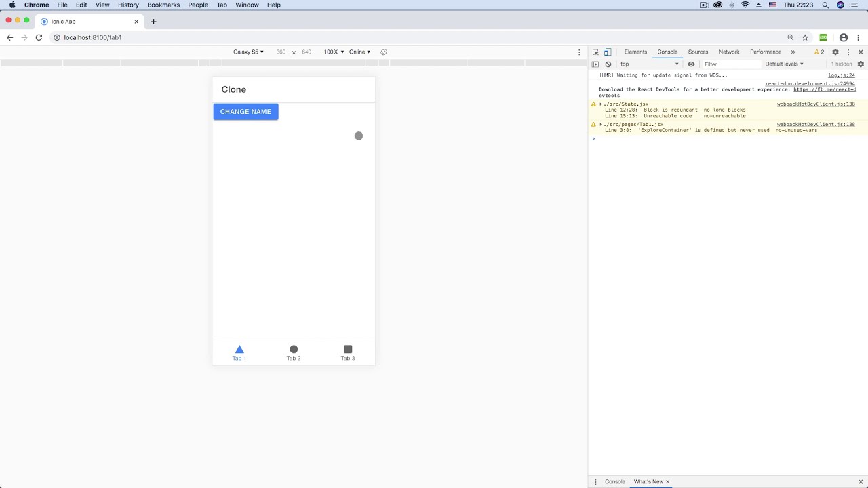Open Chrome profile avatar
Screen dimensions: 868x488
pyautogui.click(x=844, y=38)
